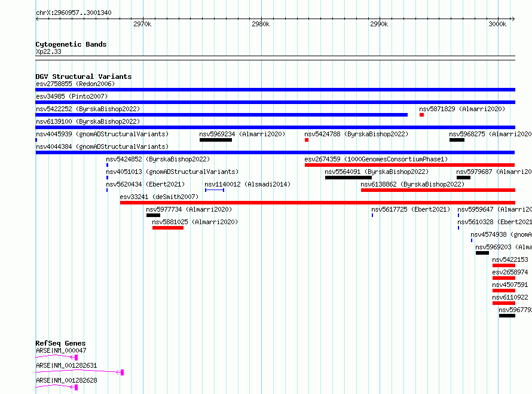Click the black nsv5977734 (Almarri2020) bar

[154, 215]
